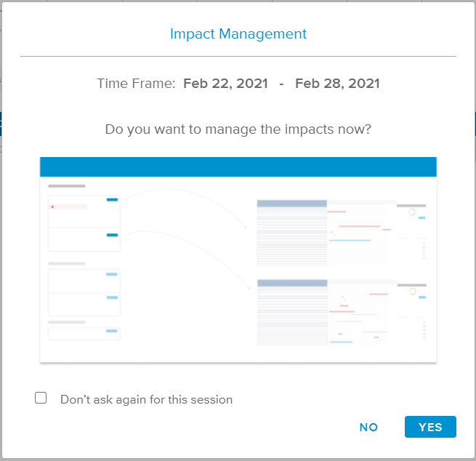Decline by pressing the NO button
Image resolution: width=476 pixels, height=461 pixels.
point(368,427)
